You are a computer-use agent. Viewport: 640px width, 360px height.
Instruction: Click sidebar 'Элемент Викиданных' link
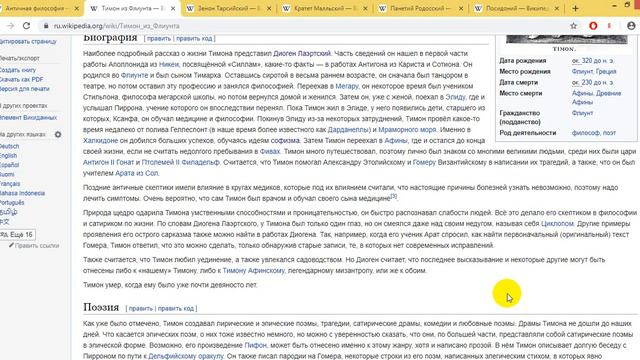click(29, 118)
